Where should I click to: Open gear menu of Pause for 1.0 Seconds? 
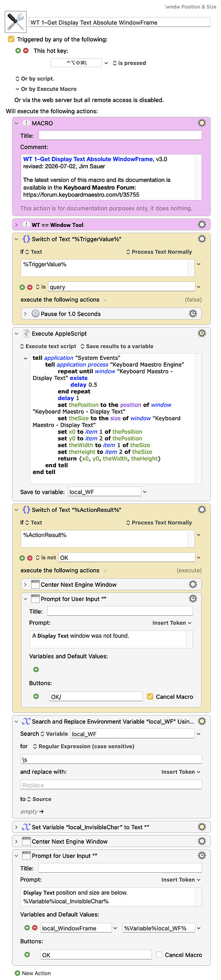pyautogui.click(x=193, y=313)
